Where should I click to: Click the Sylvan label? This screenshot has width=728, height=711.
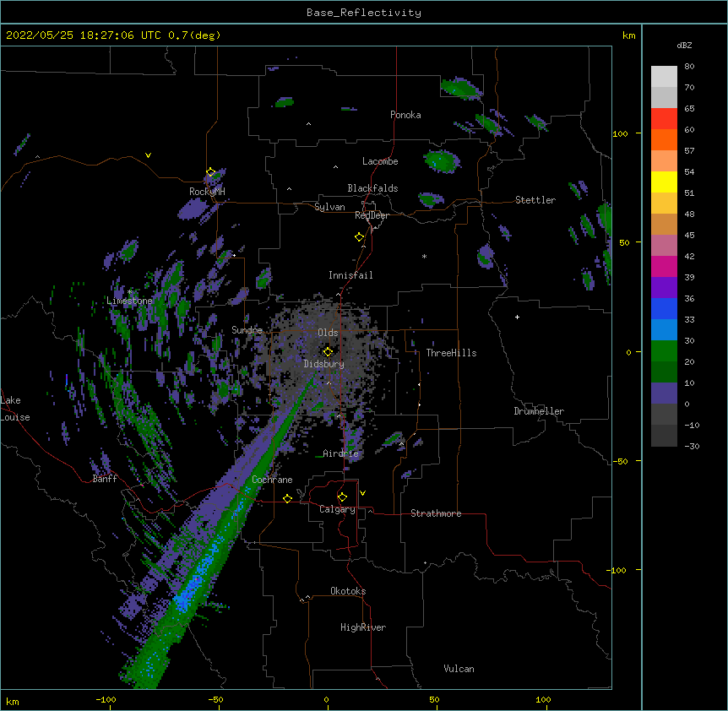[329, 207]
